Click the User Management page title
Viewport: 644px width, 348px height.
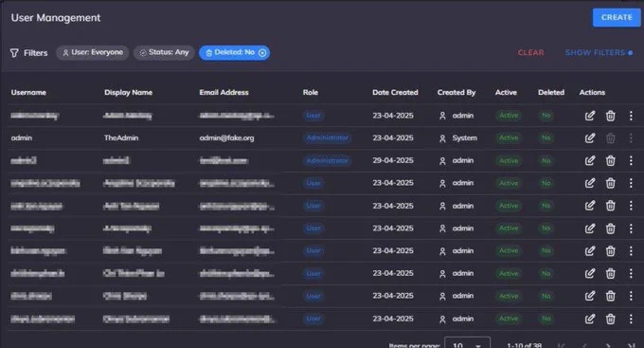[x=56, y=18]
